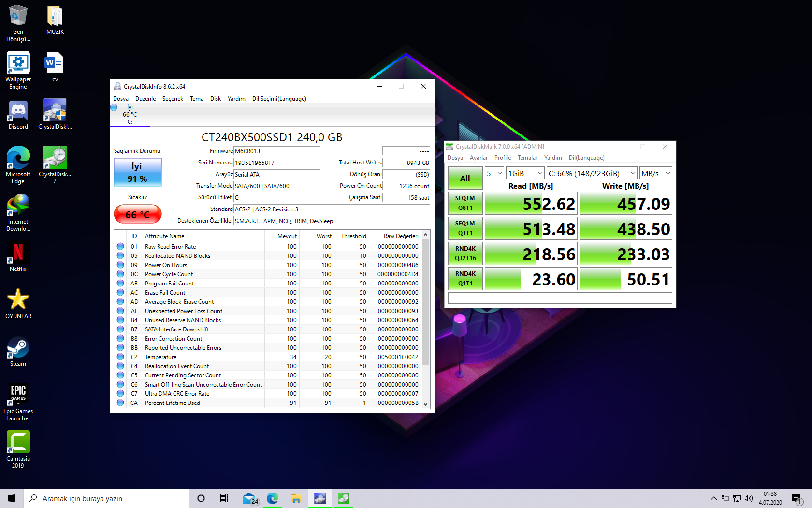The height and width of the screenshot is (508, 812).
Task: Show hidden system tray icons
Action: point(713,498)
